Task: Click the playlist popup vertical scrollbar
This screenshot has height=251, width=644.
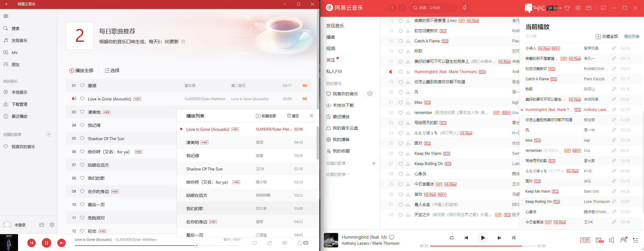Action: click(x=317, y=143)
